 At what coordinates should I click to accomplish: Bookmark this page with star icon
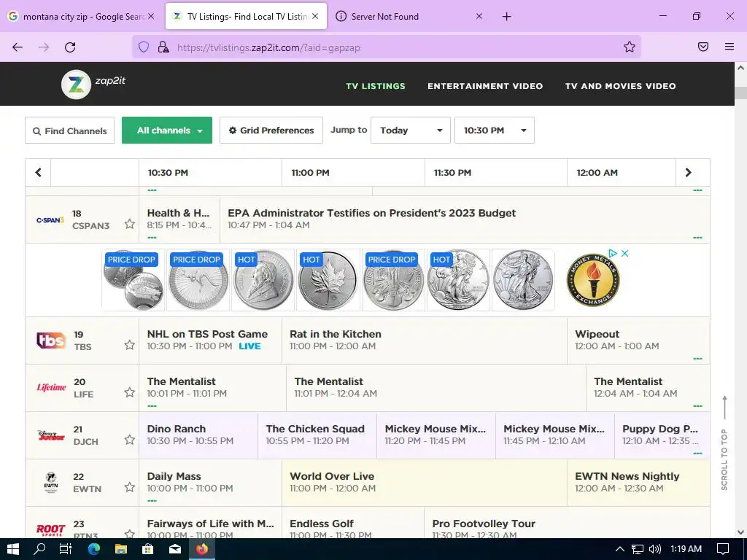point(630,47)
